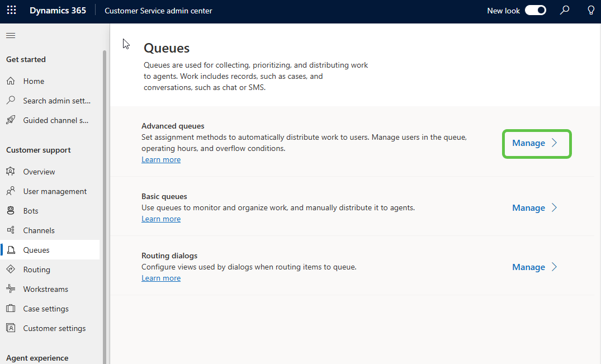Image resolution: width=601 pixels, height=364 pixels.
Task: Open the app launcher waffle icon
Action: (x=11, y=11)
